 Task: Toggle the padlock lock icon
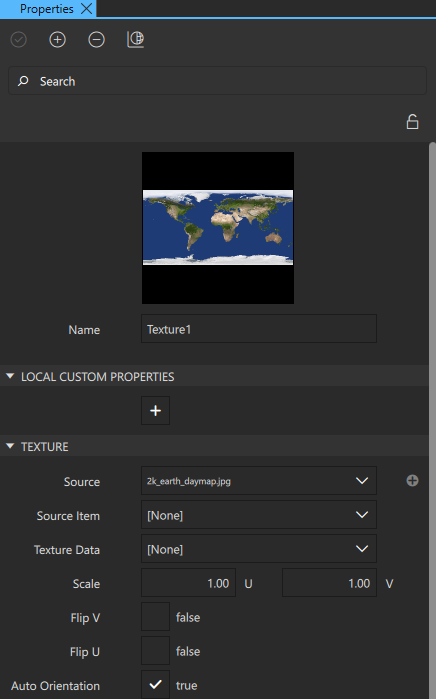412,122
